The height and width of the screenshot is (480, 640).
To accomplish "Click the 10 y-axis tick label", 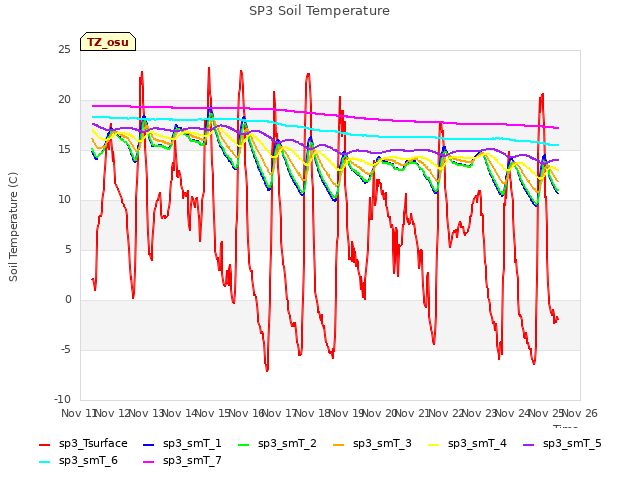I will point(64,200).
